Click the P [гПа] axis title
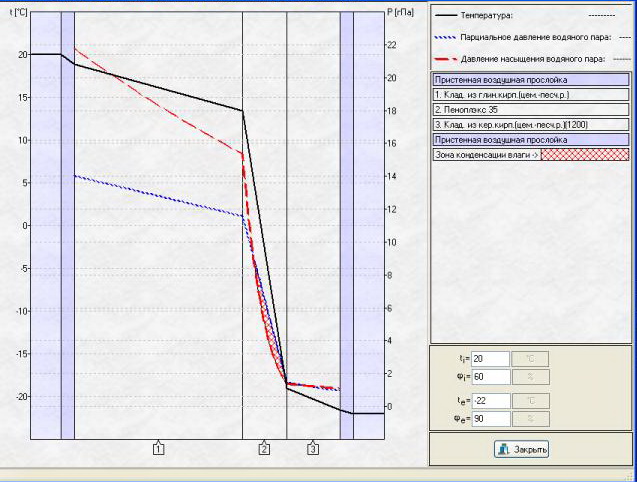The image size is (637, 482). coord(400,12)
